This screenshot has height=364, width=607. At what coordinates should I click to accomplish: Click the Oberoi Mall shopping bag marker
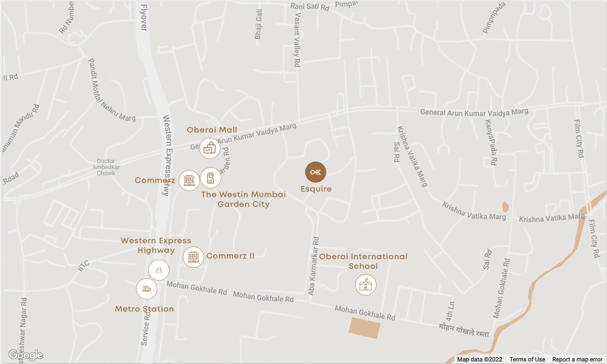click(210, 148)
